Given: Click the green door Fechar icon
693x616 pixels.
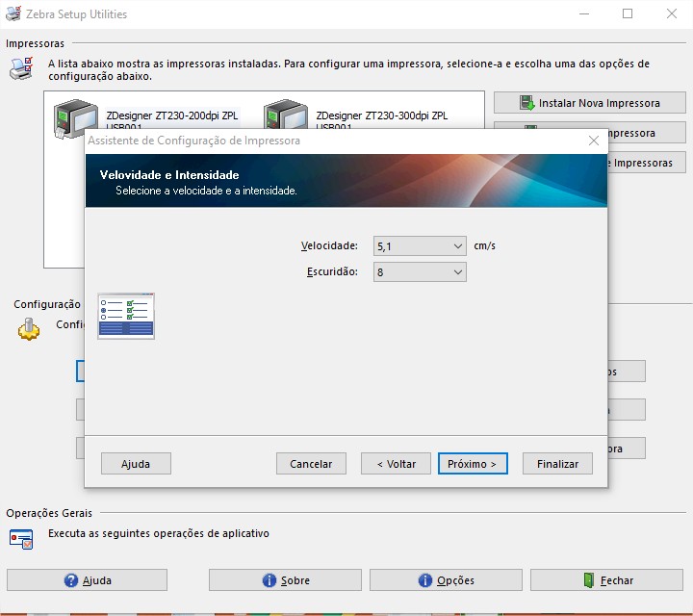Looking at the screenshot, I should [589, 579].
